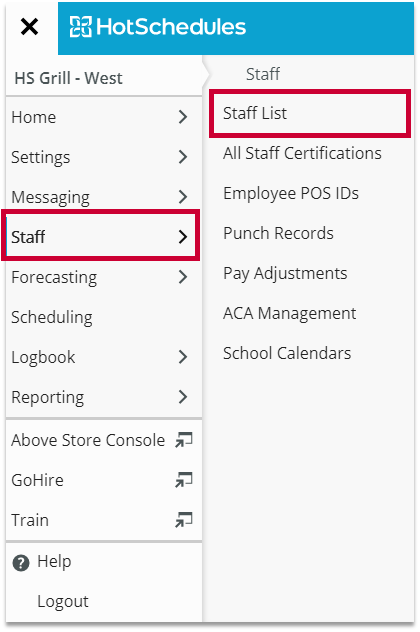Expand the Reporting submenu chevron
The image size is (420, 632).
click(x=183, y=397)
